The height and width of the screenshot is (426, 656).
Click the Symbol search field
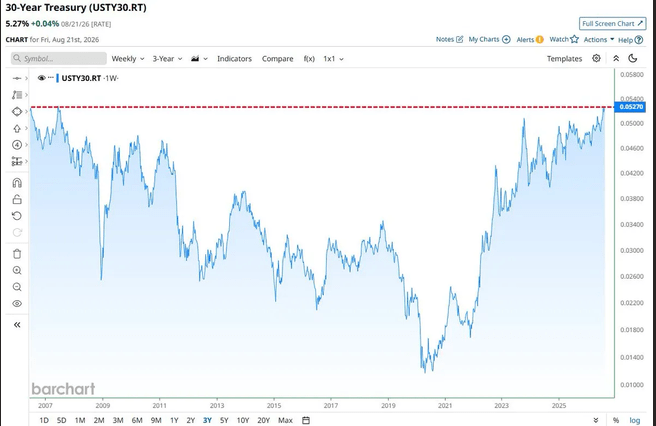[59, 58]
